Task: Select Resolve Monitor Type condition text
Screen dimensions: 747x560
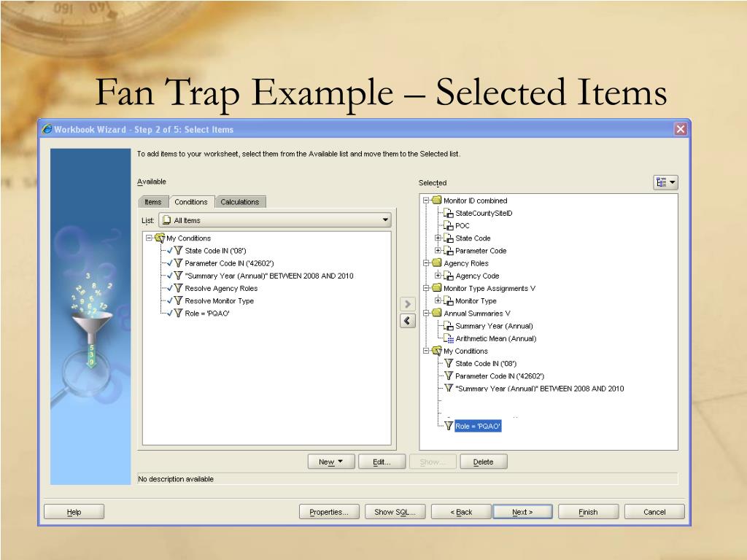Action: [219, 300]
